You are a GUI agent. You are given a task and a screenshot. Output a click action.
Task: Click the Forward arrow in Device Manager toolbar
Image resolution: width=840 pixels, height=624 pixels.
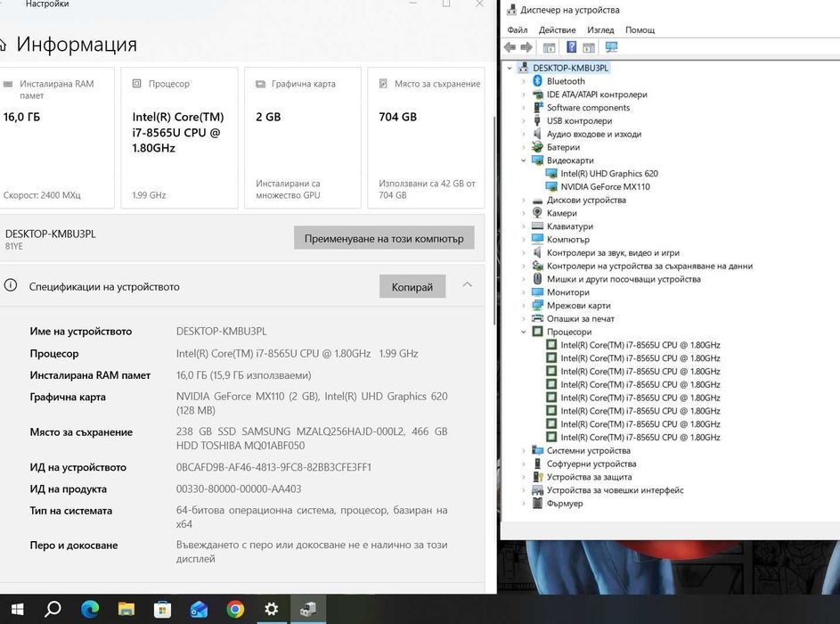(526, 47)
